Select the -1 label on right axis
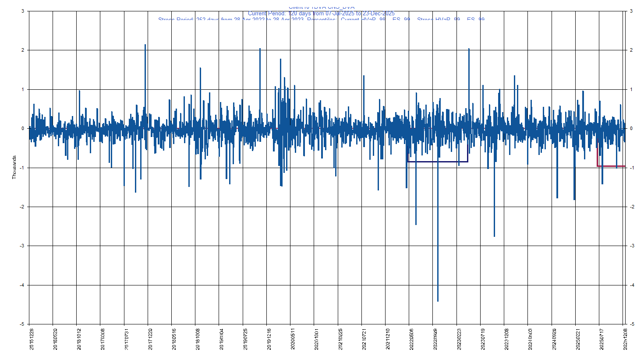This screenshot has height=359, width=644. 631,168
